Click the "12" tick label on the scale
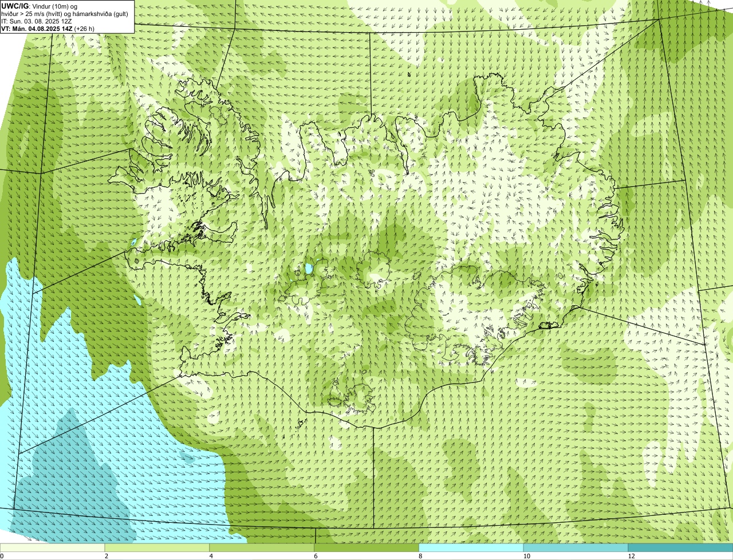733x560 pixels. (x=630, y=556)
